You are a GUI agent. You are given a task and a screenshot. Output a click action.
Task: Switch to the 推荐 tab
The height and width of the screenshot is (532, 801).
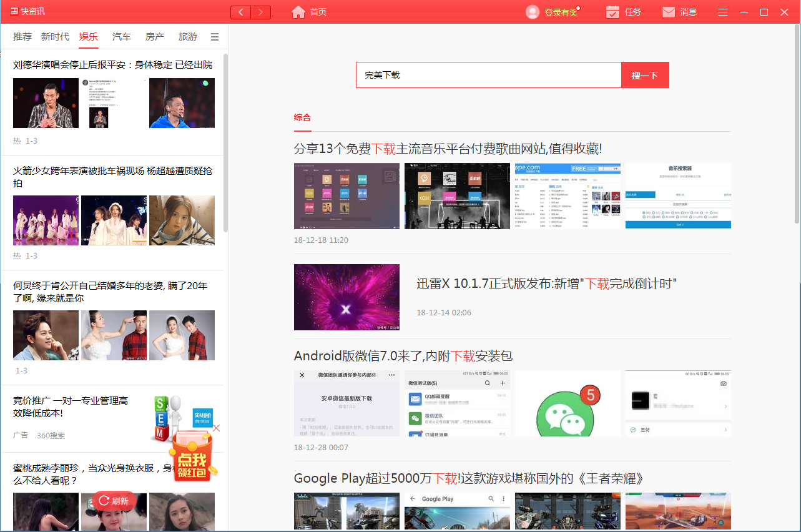[x=22, y=37]
